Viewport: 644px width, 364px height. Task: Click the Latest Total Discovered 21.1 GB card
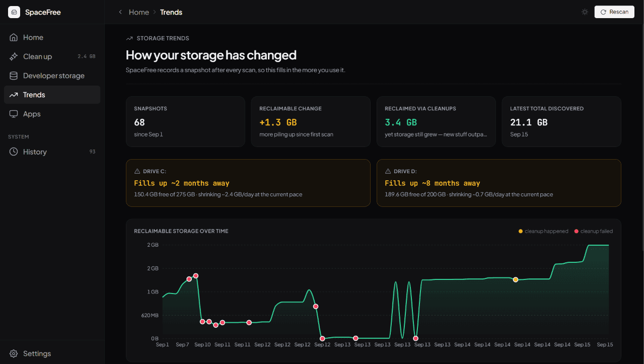[561, 121]
